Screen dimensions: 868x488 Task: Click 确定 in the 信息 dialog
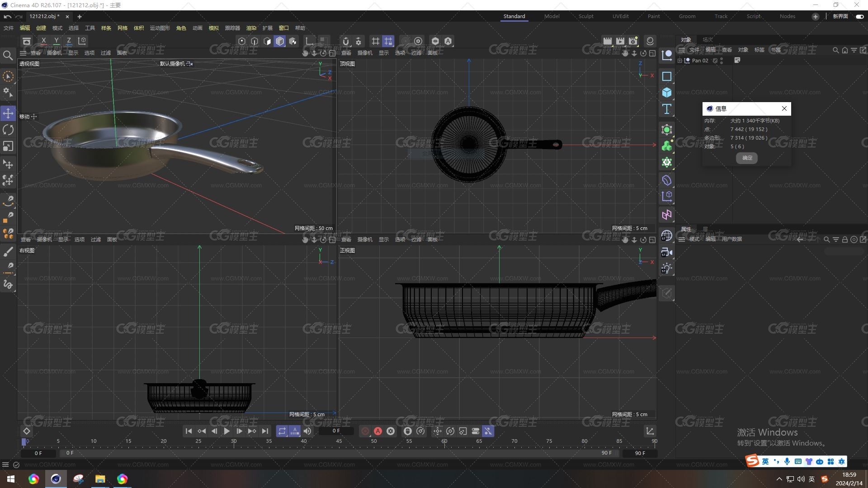(747, 158)
